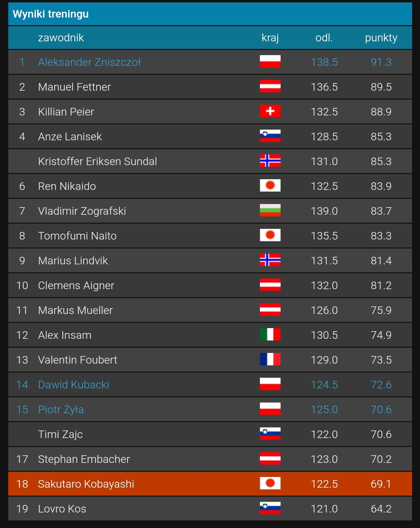Sort table by the punkty column header
420x528 pixels.
(381, 38)
